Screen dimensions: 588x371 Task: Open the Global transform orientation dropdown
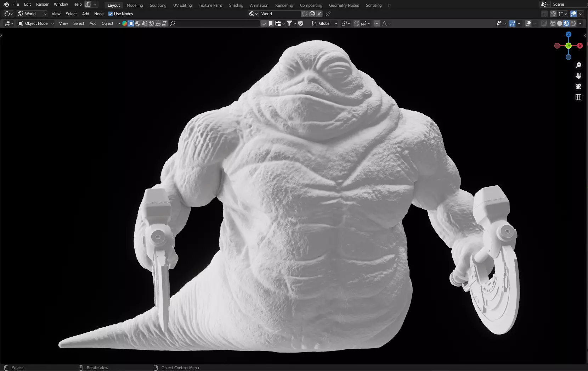click(324, 23)
